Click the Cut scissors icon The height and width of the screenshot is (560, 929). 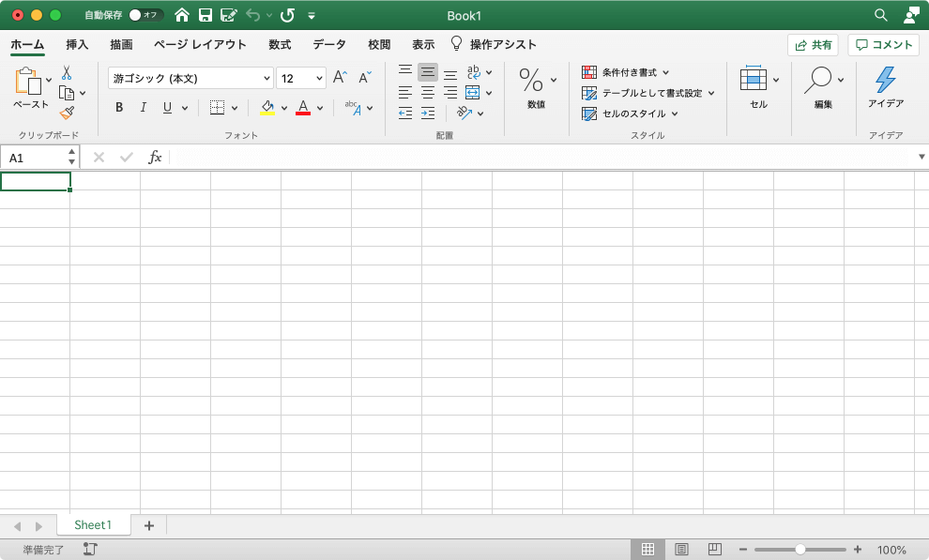67,73
